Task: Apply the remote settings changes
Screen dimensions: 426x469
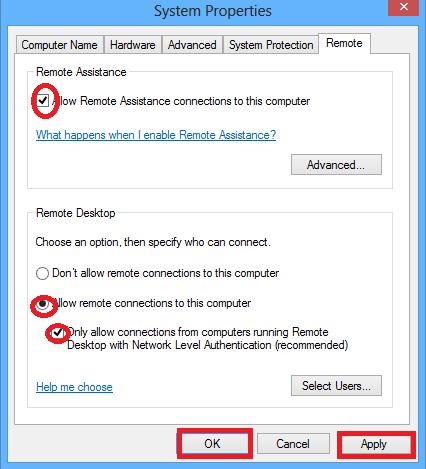Action: pos(374,444)
